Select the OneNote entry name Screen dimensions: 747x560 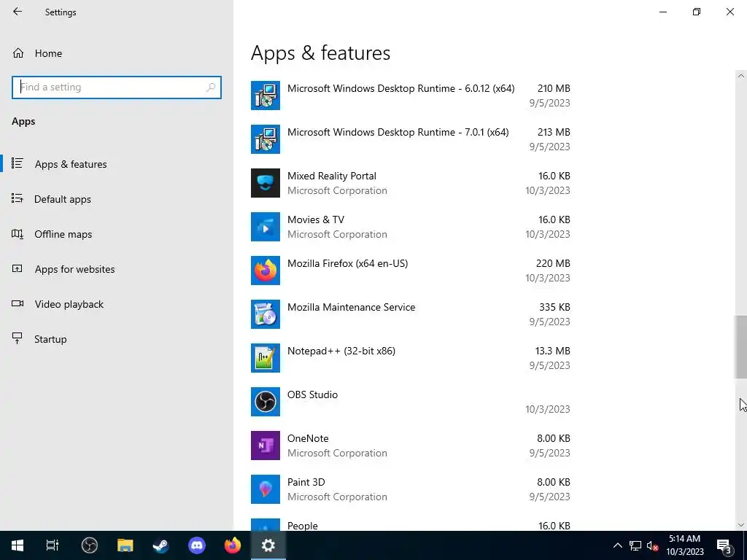tap(308, 438)
